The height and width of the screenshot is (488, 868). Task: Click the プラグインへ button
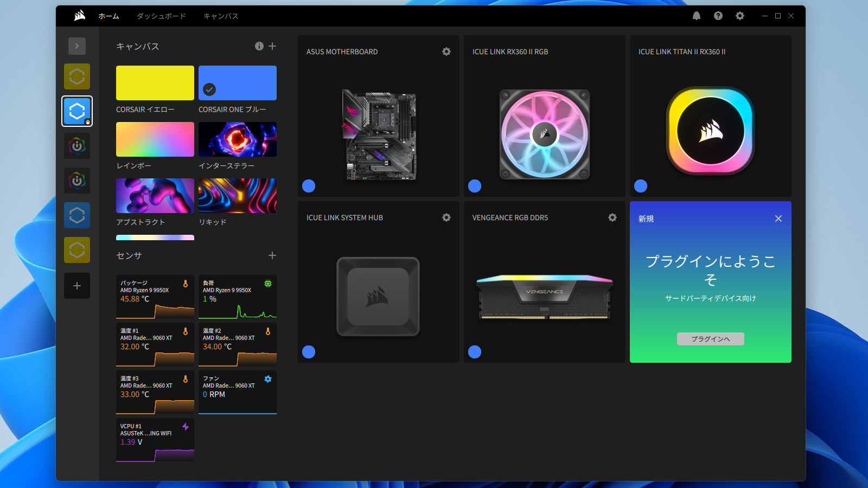click(711, 339)
